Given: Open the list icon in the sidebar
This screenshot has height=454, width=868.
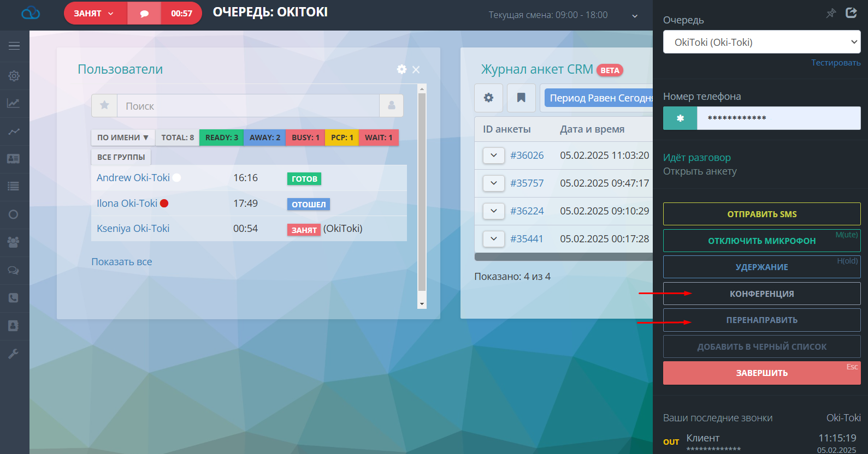Looking at the screenshot, I should [14, 187].
